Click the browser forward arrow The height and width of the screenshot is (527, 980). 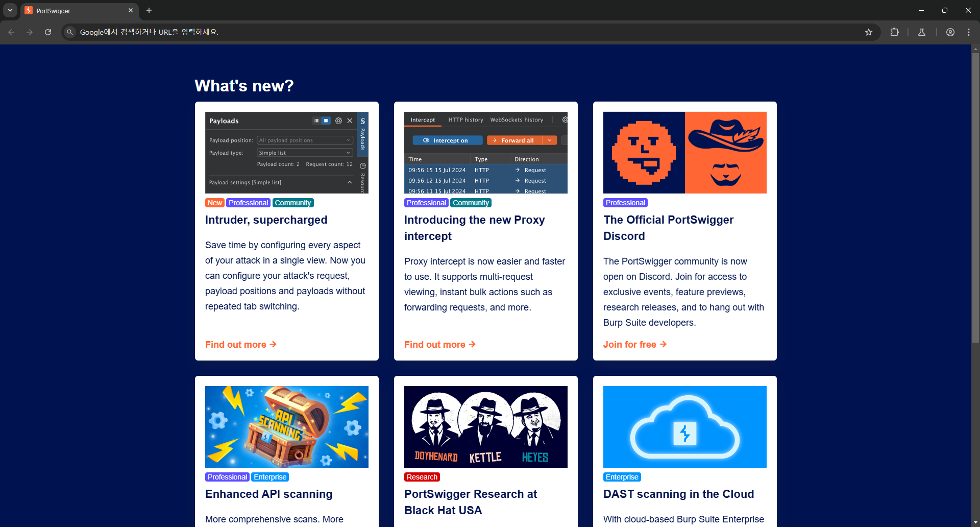click(x=30, y=32)
